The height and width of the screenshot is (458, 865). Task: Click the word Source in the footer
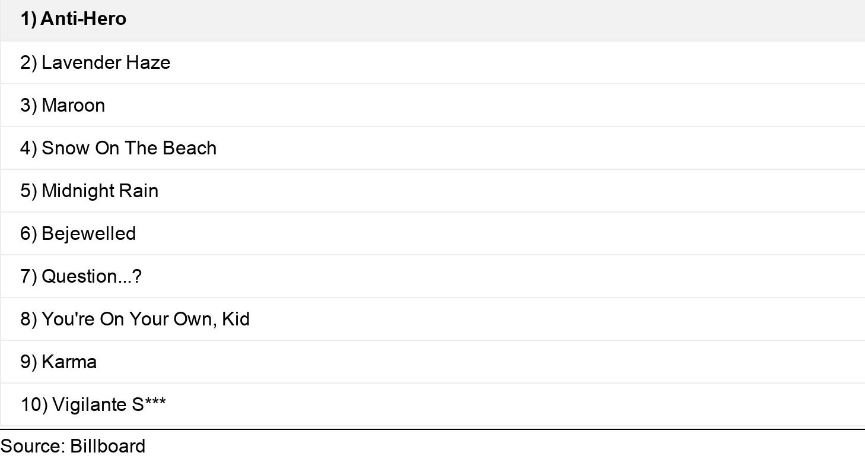point(30,446)
